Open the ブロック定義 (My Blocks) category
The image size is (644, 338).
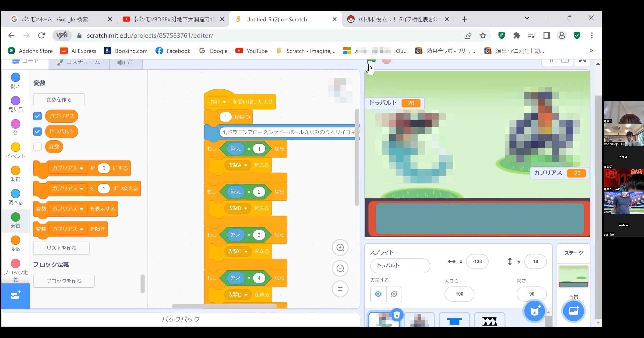tap(15, 271)
